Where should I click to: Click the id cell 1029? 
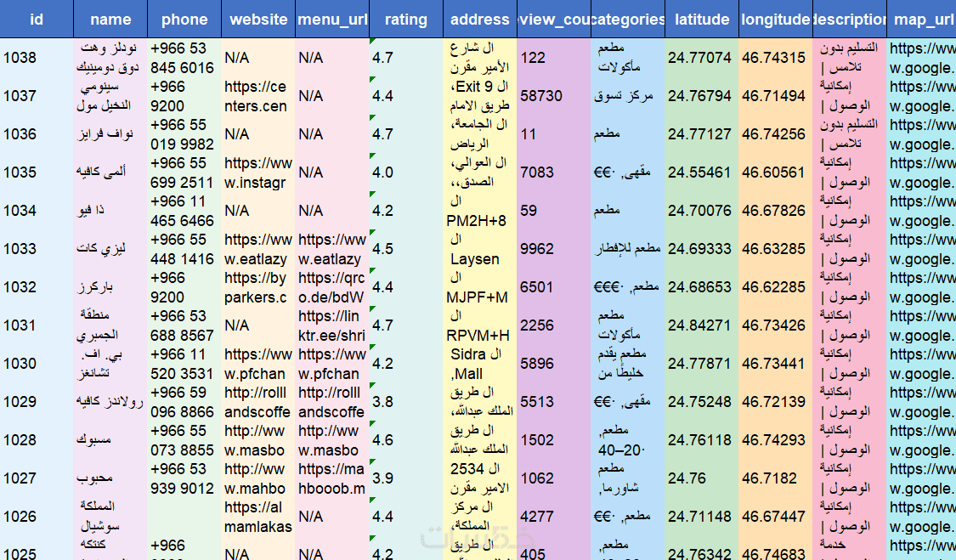pos(37,402)
